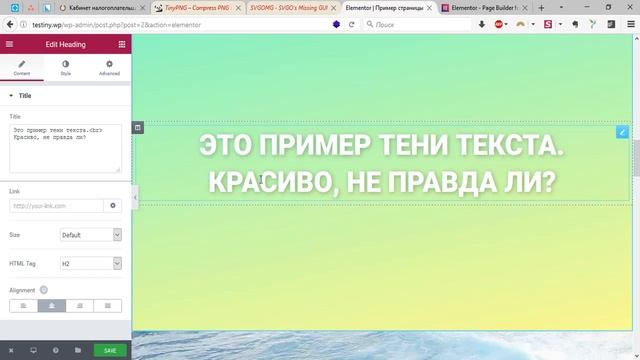
Task: Open the Elementor widgets grid panel
Action: click(x=122, y=44)
